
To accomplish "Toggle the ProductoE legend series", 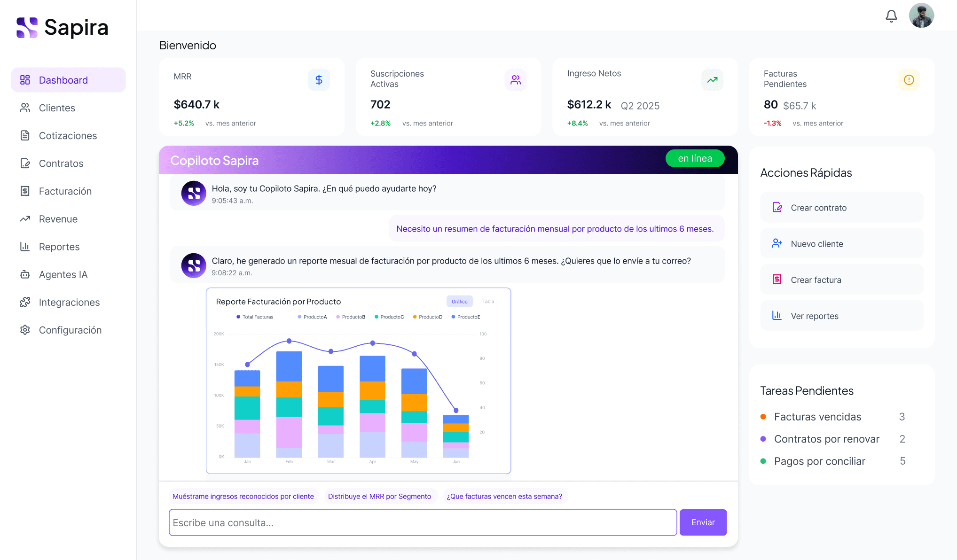I will (x=466, y=317).
